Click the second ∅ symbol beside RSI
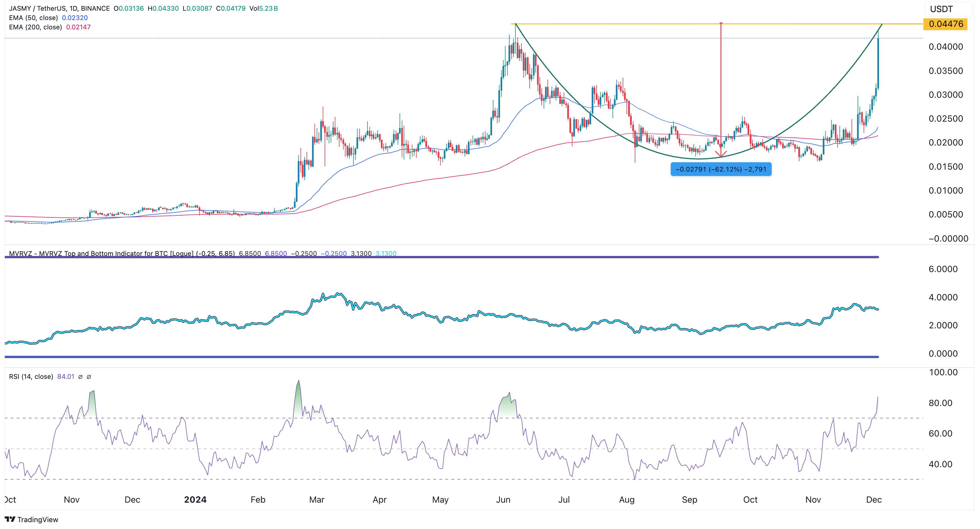This screenshot has width=980, height=529. point(89,377)
